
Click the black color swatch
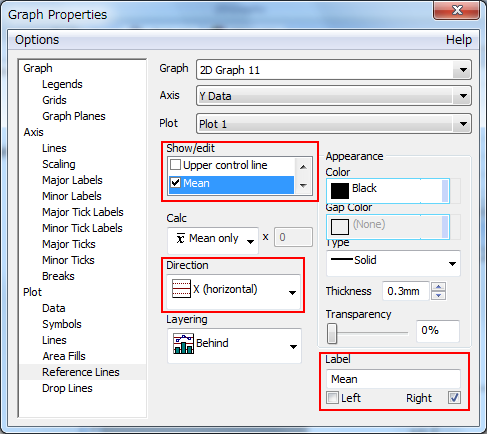[340, 191]
